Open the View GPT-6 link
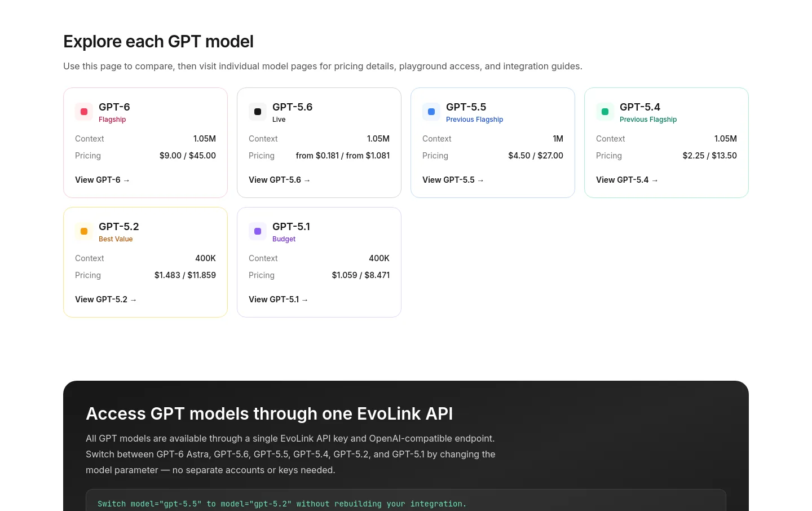The height and width of the screenshot is (511, 812). coord(102,180)
